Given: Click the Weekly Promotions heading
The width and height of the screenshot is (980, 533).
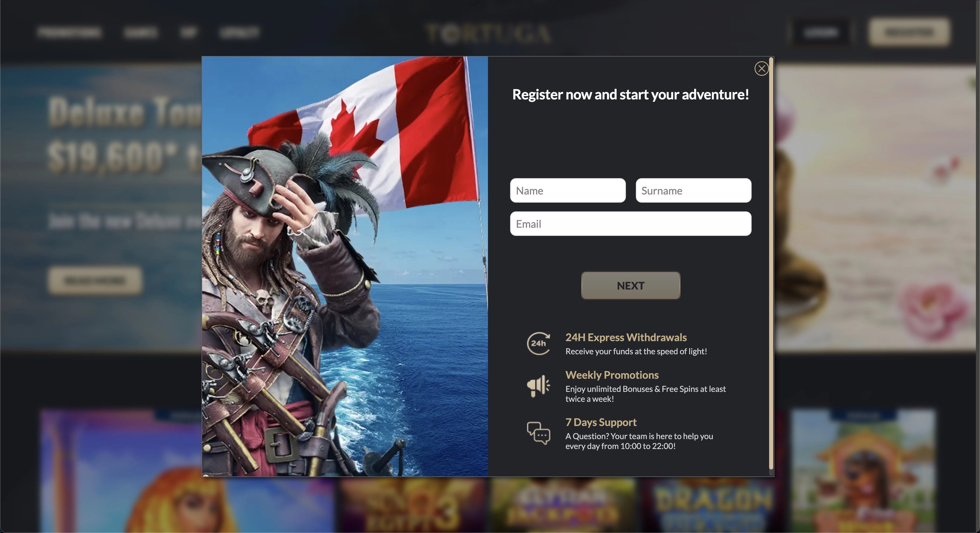Looking at the screenshot, I should click(612, 375).
